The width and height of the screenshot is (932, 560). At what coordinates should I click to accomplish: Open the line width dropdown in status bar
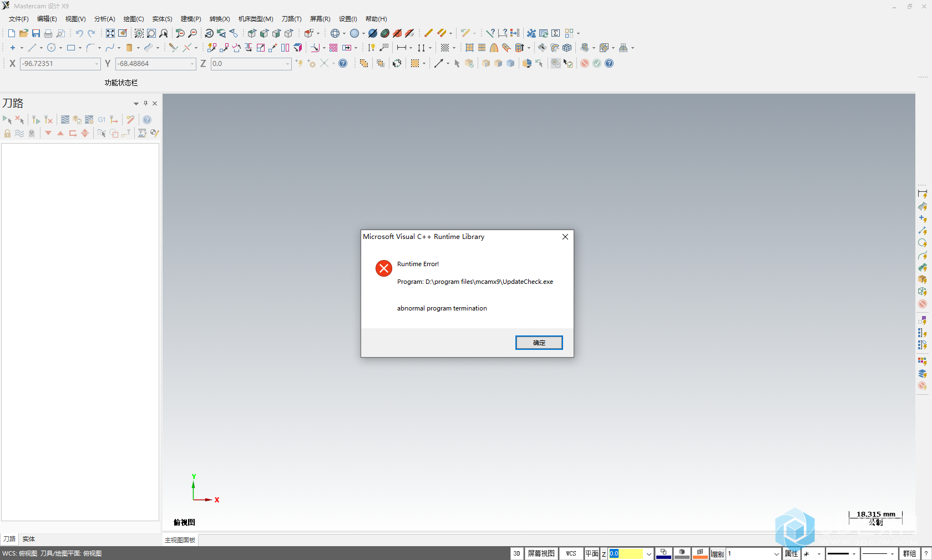[x=892, y=554]
